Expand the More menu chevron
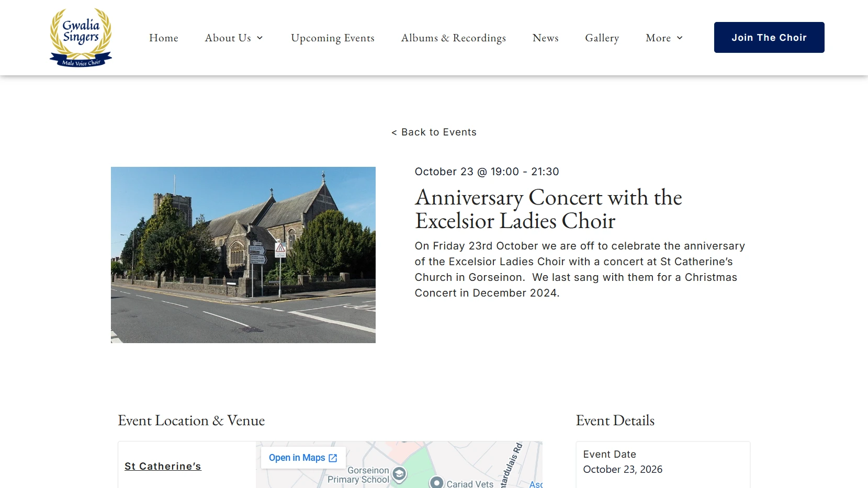The height and width of the screenshot is (488, 868). point(680,38)
